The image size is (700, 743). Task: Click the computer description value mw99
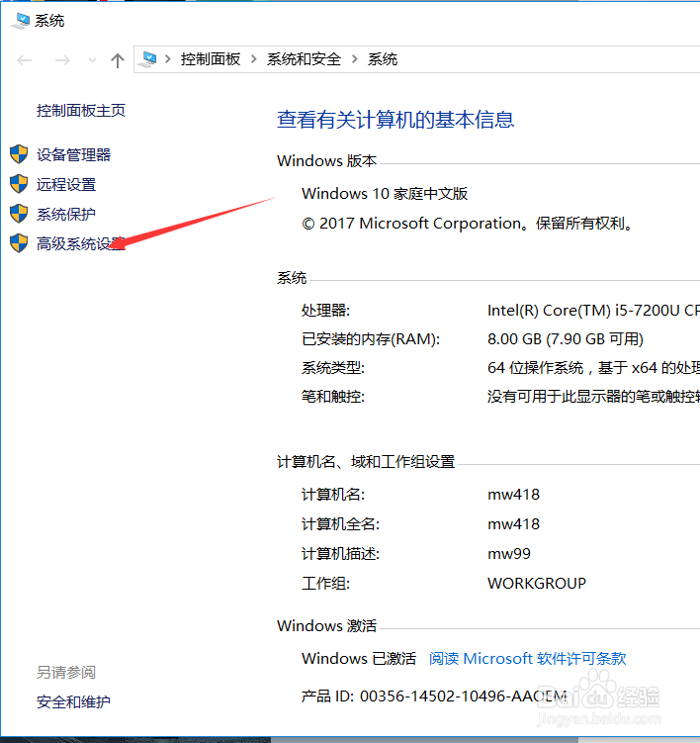point(509,553)
